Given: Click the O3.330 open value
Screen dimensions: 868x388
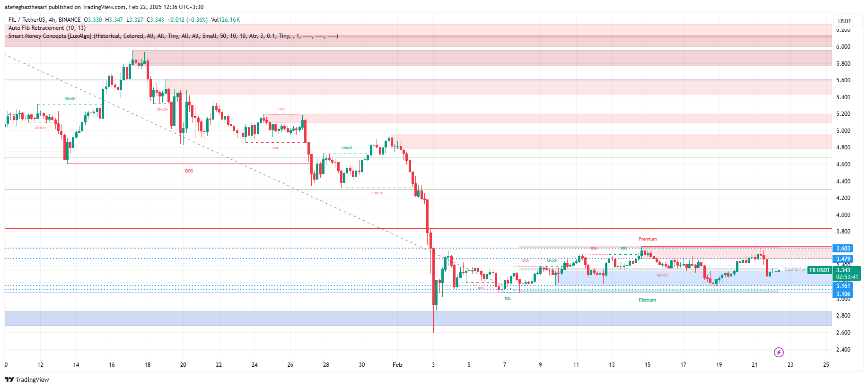Looking at the screenshot, I should tap(93, 20).
